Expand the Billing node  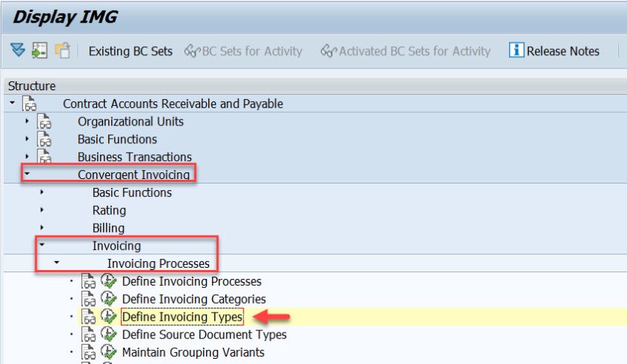click(x=43, y=228)
